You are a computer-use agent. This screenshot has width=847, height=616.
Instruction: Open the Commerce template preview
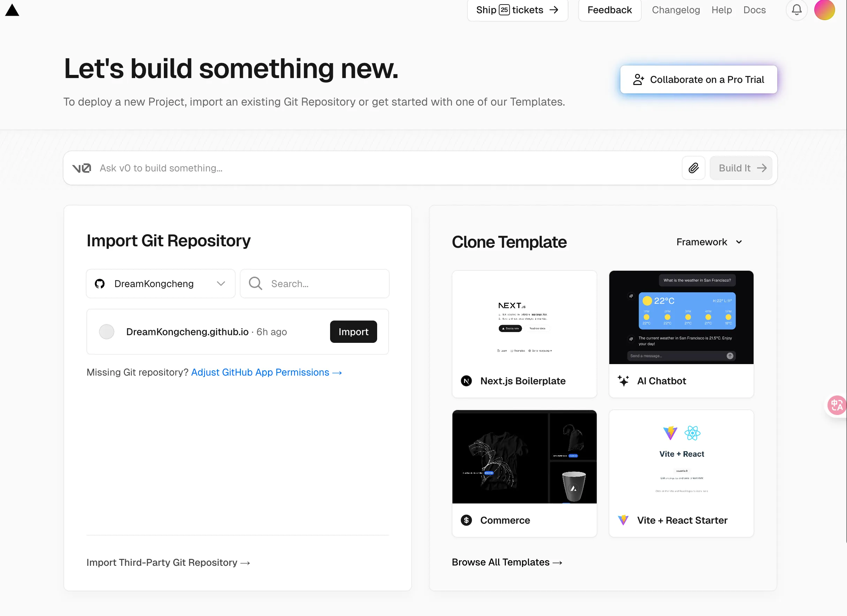[524, 457]
